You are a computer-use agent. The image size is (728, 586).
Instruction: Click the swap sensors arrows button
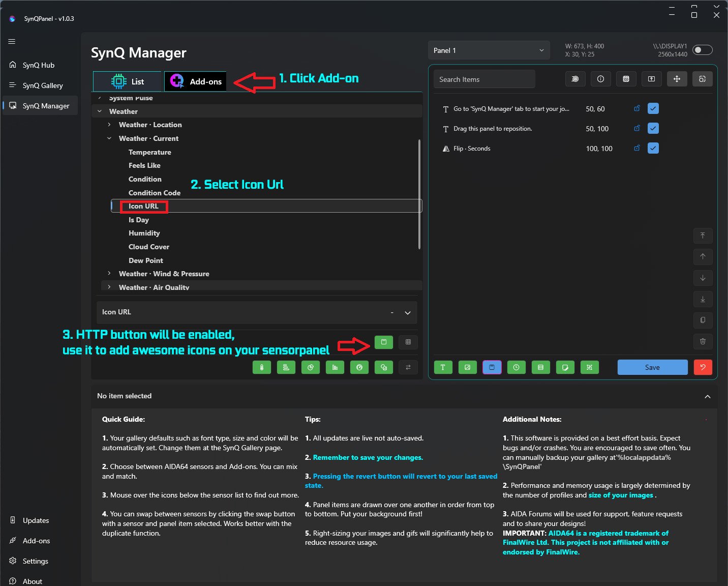click(408, 367)
